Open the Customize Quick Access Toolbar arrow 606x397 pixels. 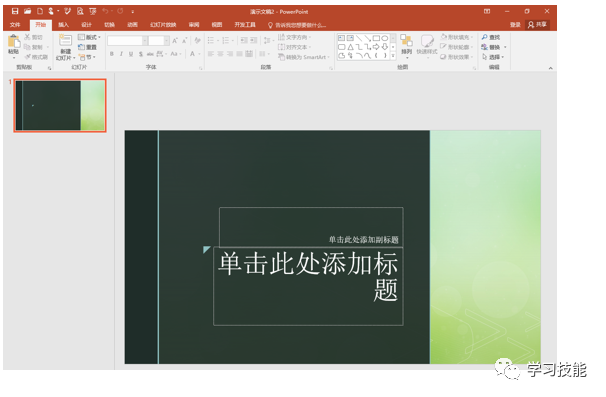(x=133, y=12)
